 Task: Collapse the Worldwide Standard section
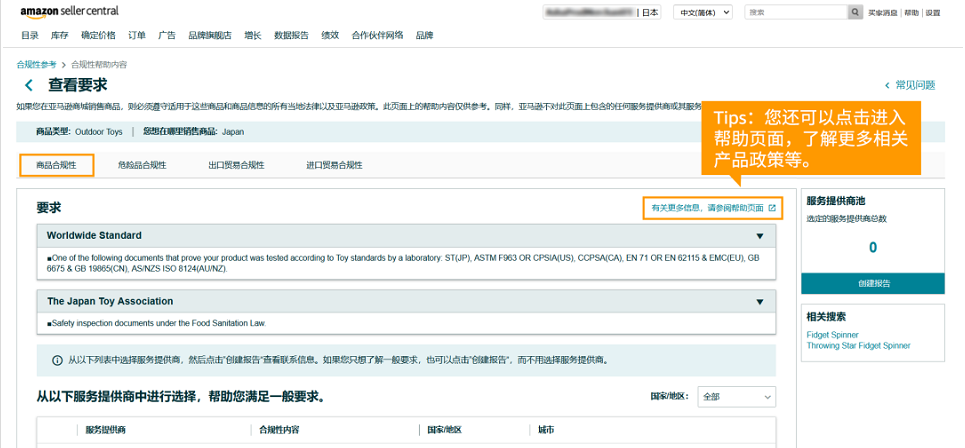(x=760, y=236)
